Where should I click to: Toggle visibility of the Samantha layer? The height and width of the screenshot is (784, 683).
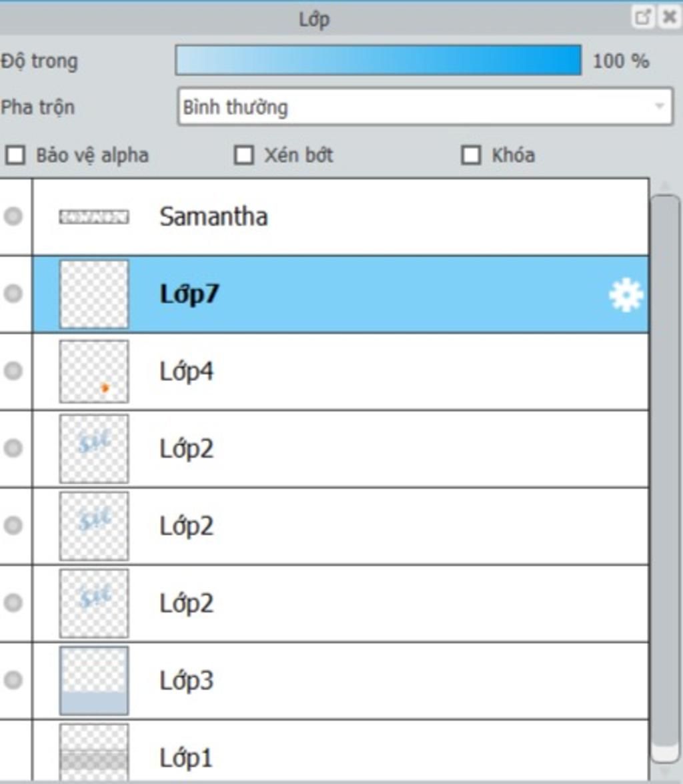click(13, 216)
